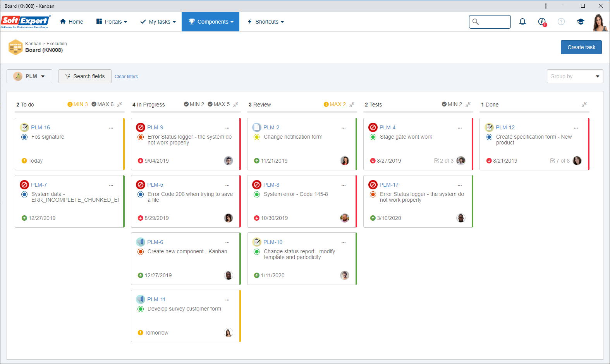Click the Kanban board hexagon icon

[15, 47]
